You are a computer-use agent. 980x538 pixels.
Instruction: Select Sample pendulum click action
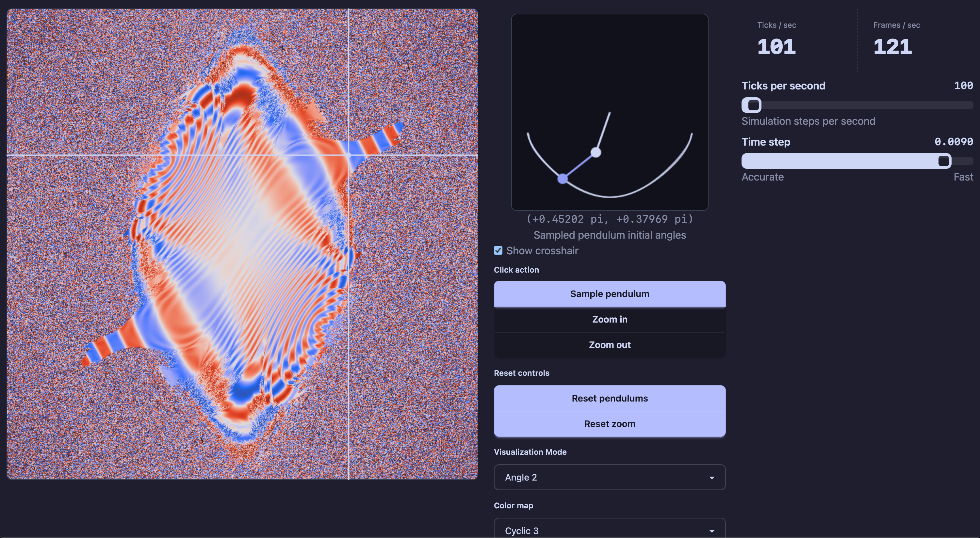pos(610,294)
